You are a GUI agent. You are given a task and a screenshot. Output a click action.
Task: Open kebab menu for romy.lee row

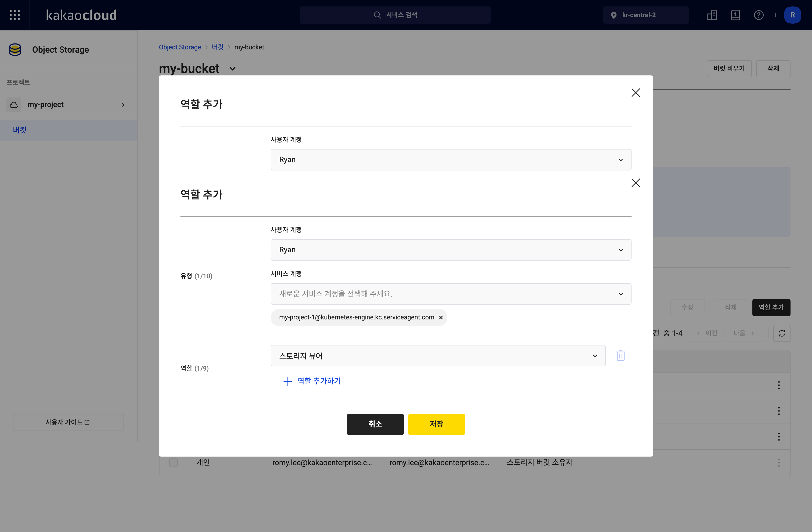tap(778, 463)
